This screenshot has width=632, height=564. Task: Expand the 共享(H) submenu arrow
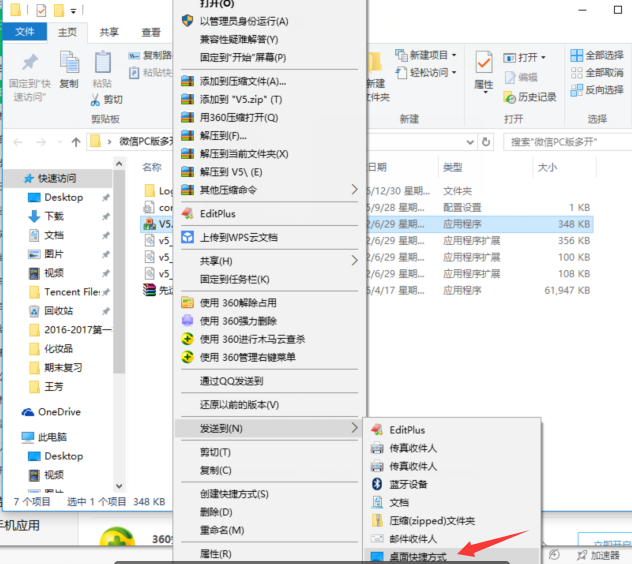tap(354, 261)
